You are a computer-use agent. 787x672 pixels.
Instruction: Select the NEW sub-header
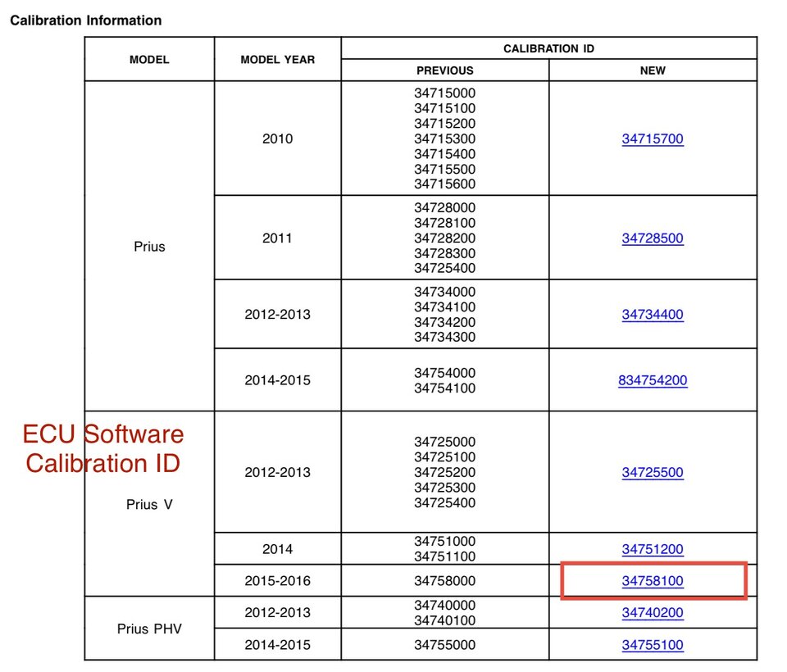(x=653, y=70)
